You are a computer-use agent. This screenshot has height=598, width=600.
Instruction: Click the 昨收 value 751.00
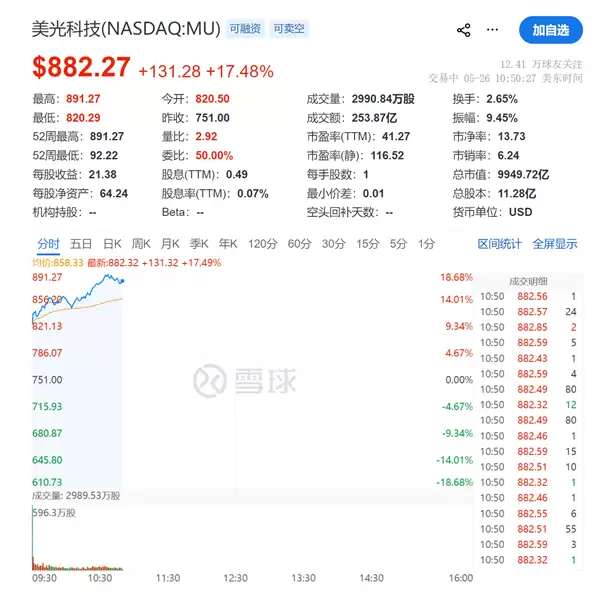(x=212, y=118)
